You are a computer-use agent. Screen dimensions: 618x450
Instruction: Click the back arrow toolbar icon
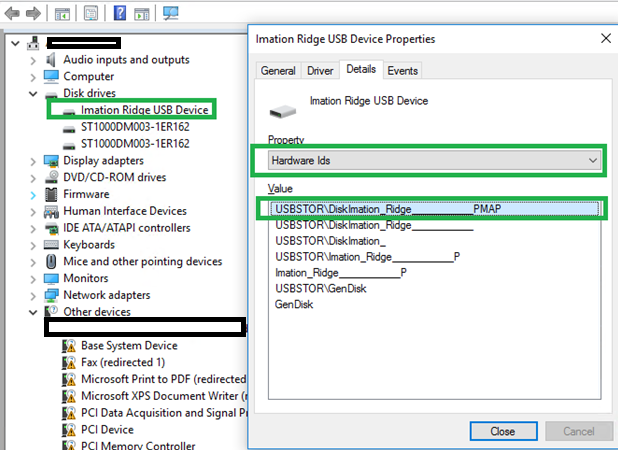click(x=12, y=14)
